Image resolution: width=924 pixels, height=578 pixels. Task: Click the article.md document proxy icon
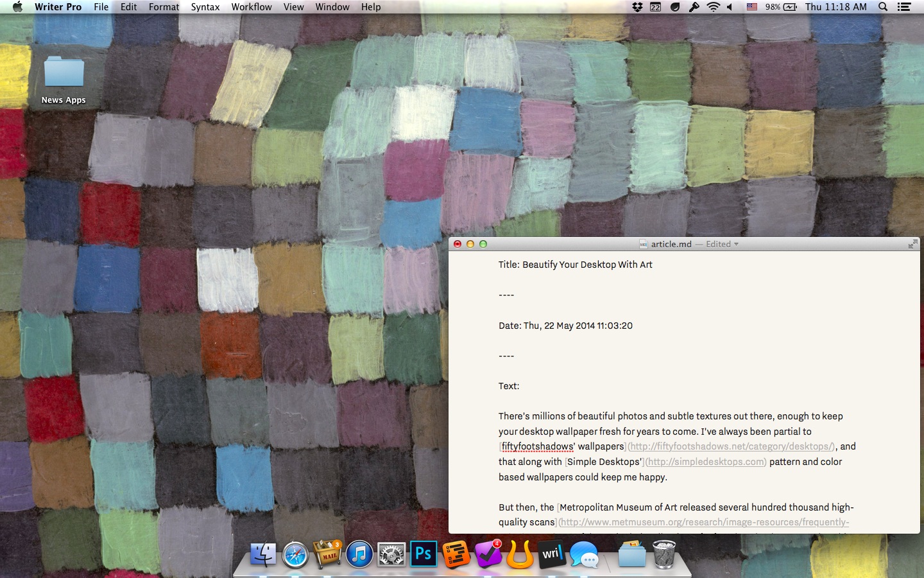coord(643,244)
